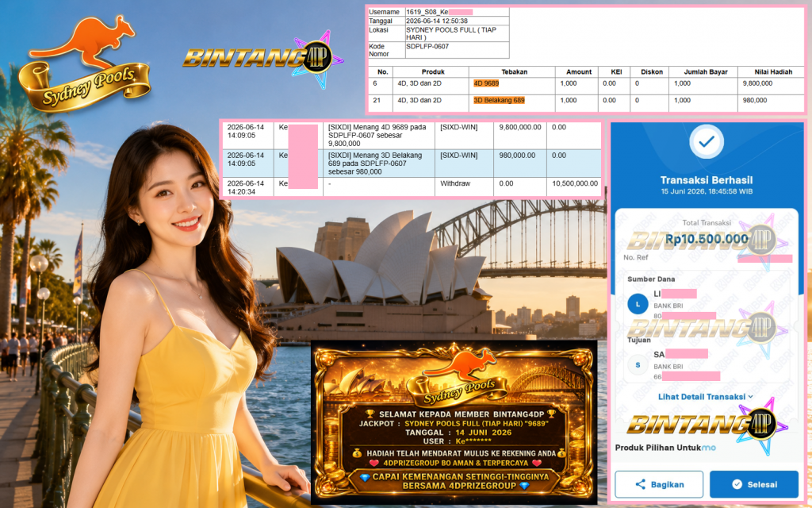Click the TANGGAL : 14 JUNI 2026 line
812x508 pixels.
click(x=458, y=433)
